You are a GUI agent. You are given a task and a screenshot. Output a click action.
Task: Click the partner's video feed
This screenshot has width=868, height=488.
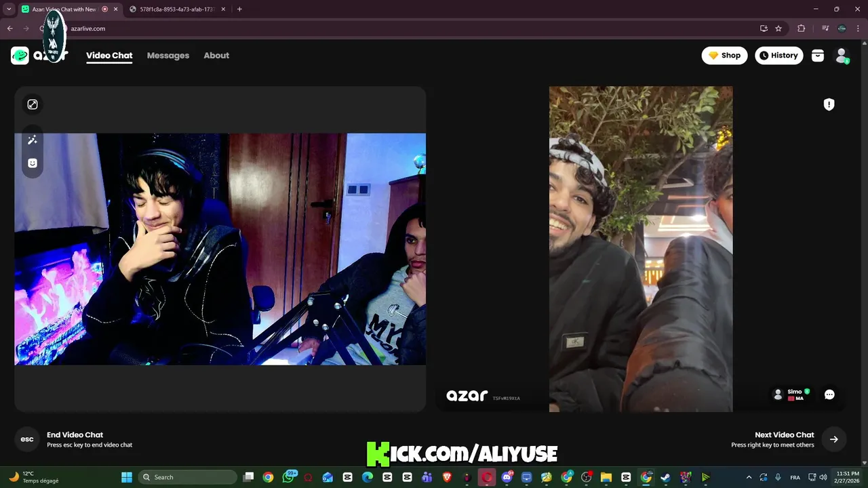point(641,249)
